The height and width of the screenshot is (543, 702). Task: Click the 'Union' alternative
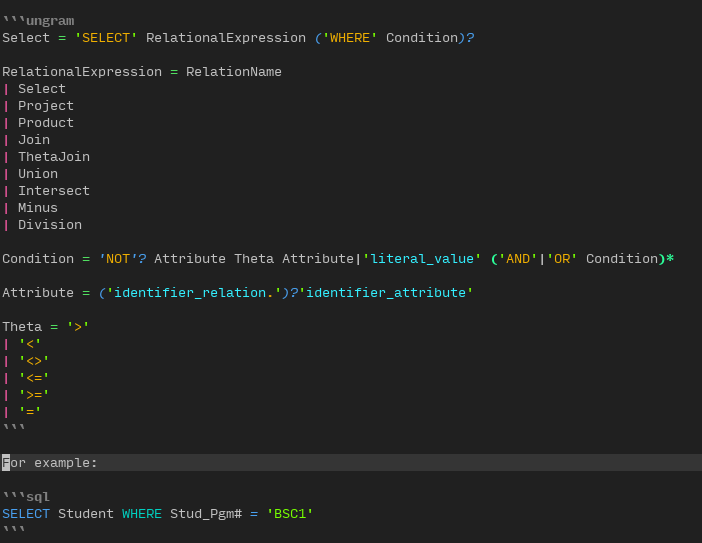(38, 174)
